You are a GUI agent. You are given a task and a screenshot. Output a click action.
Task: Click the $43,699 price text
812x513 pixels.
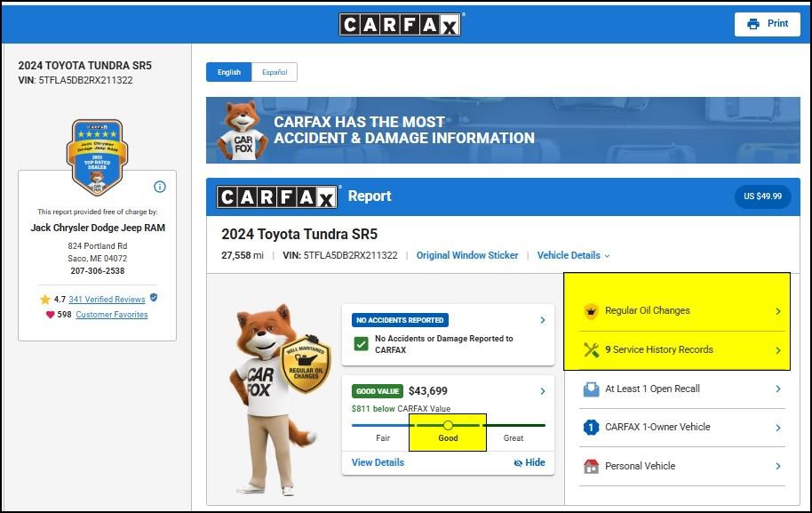(427, 391)
